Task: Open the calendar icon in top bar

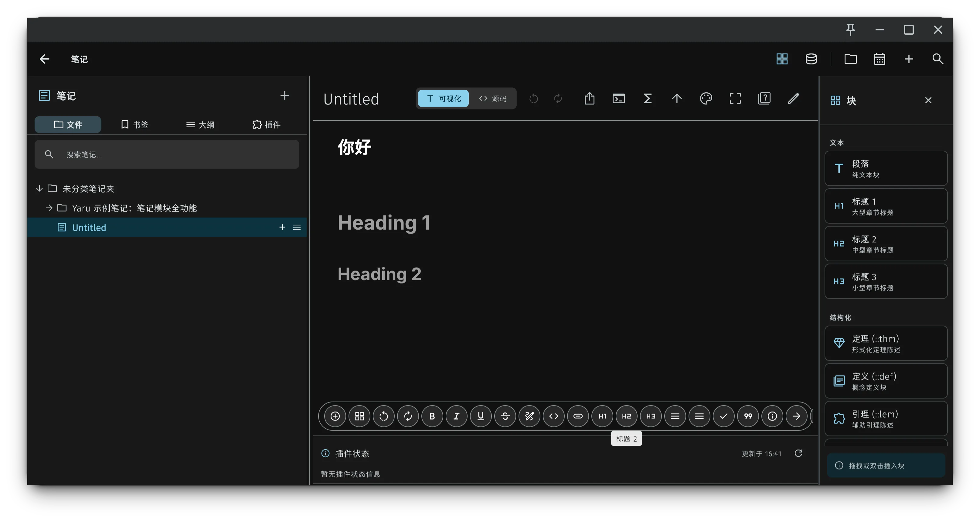Action: pos(880,59)
